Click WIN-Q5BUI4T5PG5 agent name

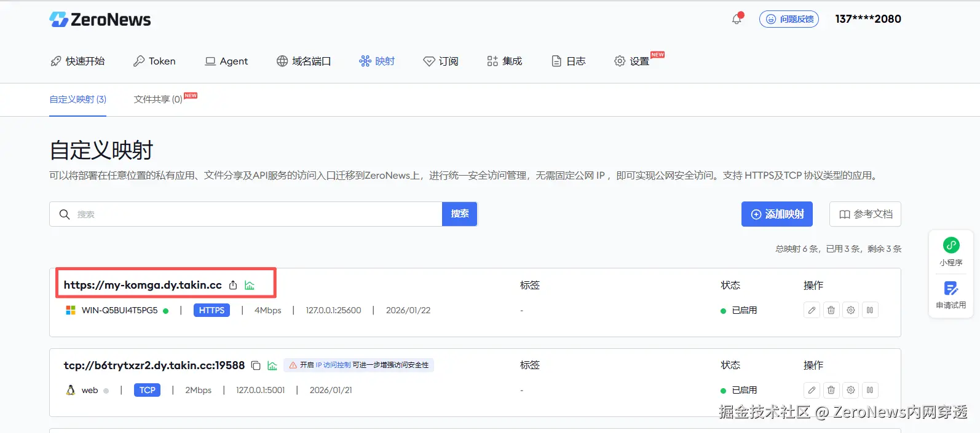[120, 310]
